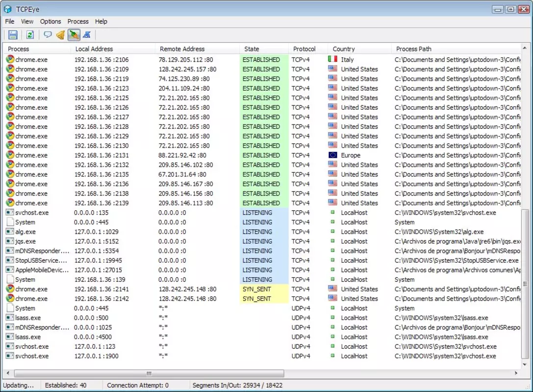Click Chrome icon in row with port 2142

10,298
